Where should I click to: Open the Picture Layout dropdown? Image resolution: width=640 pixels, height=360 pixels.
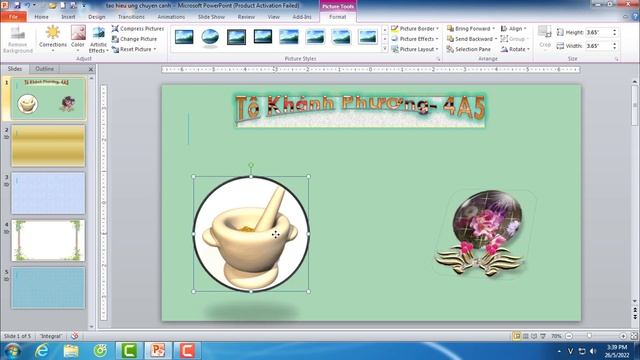(415, 49)
